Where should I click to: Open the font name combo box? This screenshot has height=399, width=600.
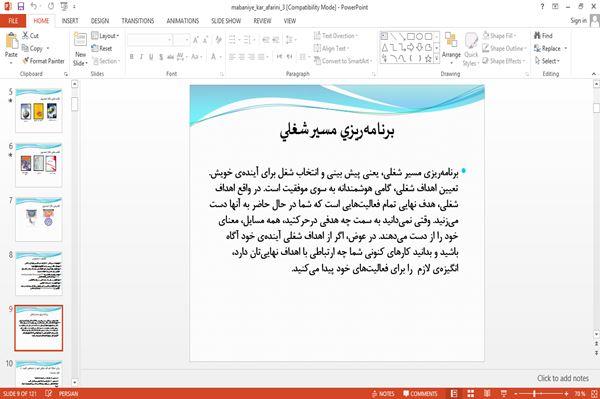tap(150, 40)
